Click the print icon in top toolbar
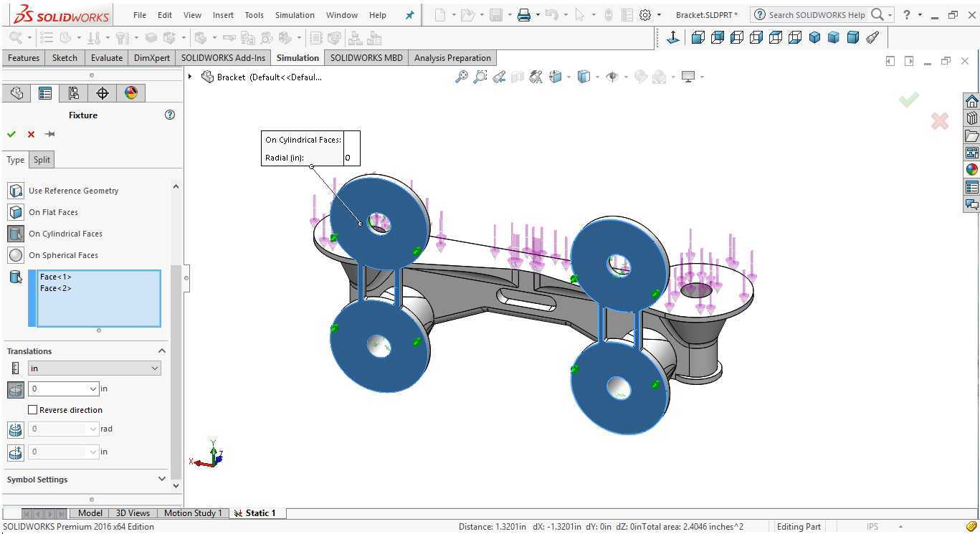Viewport: 980px width, 534px height. pyautogui.click(x=524, y=15)
